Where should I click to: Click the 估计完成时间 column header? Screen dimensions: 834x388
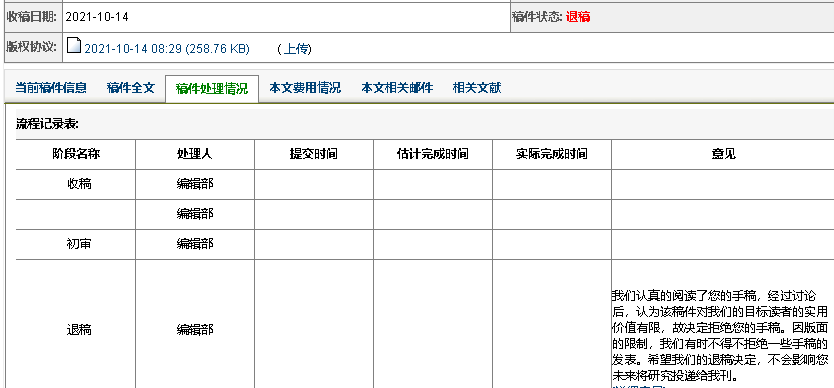[x=433, y=154]
